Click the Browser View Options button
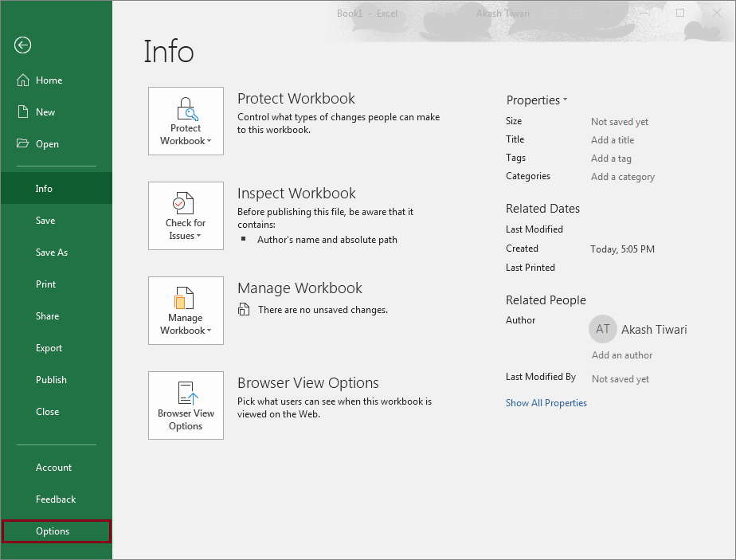The image size is (736, 560). [x=186, y=405]
